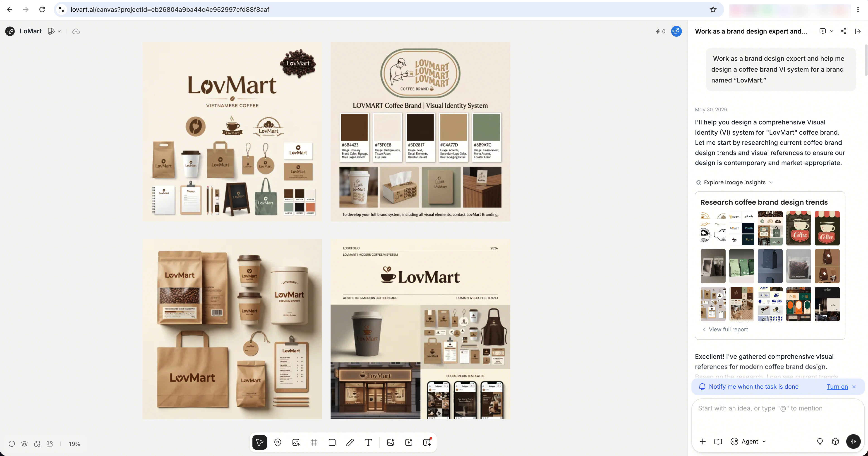Screen dimensions: 868x456
Task: Click the site info icon in address bar
Action: click(x=62, y=10)
